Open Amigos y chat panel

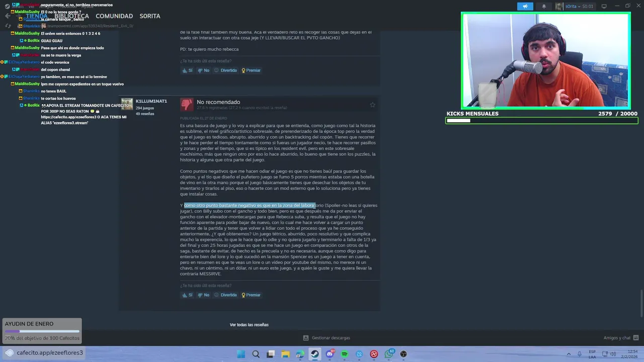coord(621,338)
